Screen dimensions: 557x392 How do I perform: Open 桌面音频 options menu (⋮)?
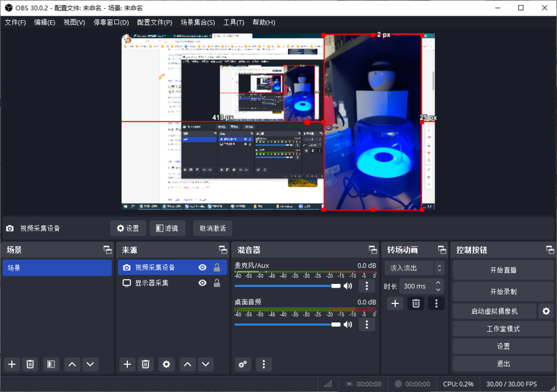pos(367,324)
